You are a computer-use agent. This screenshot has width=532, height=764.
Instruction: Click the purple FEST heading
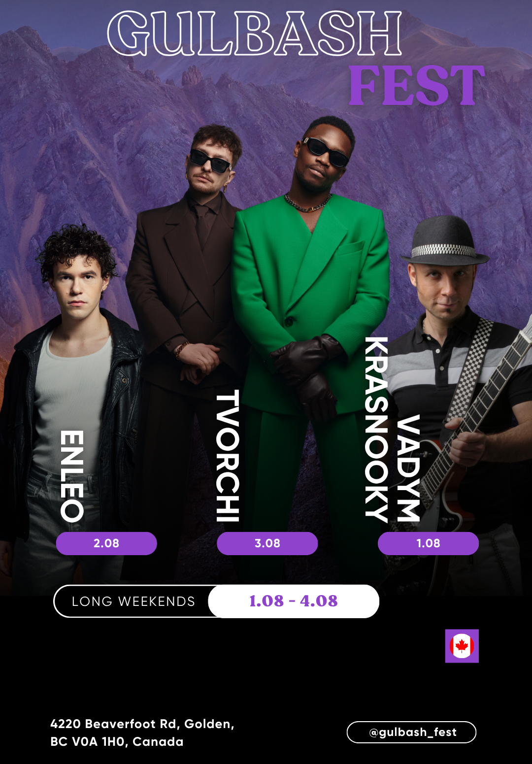coord(417,86)
